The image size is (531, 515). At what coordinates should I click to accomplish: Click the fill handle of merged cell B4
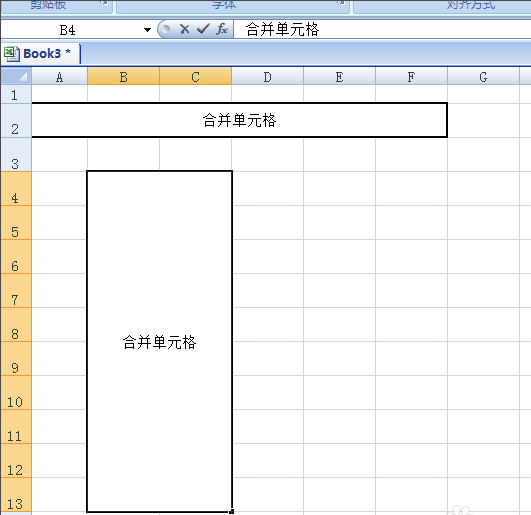[232, 512]
